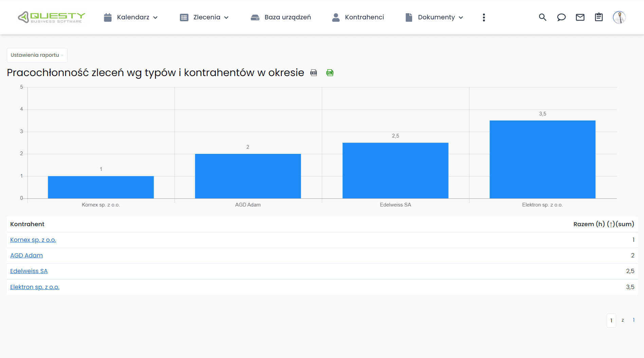This screenshot has height=358, width=644.
Task: Click the Kontrahenci person icon
Action: (x=336, y=17)
